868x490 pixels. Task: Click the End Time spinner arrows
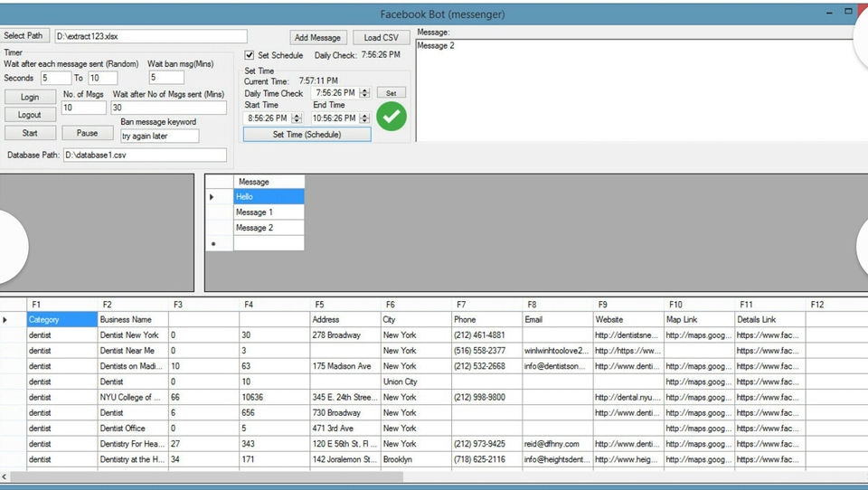[364, 118]
